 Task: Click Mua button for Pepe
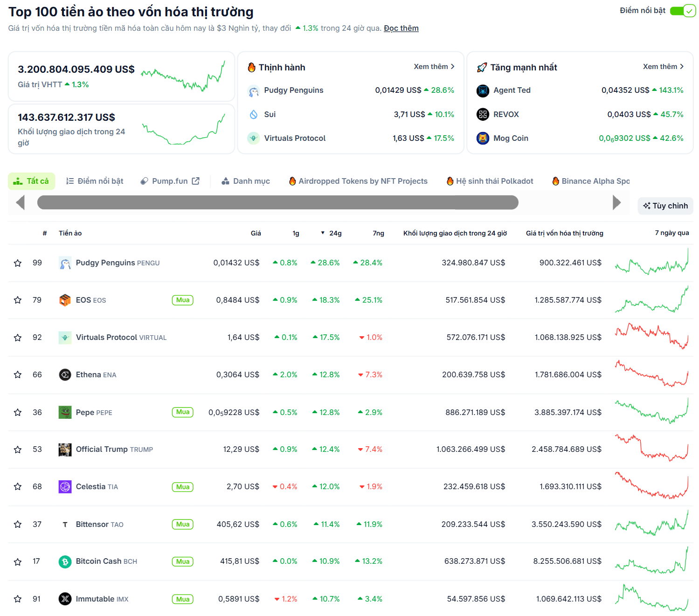point(183,412)
